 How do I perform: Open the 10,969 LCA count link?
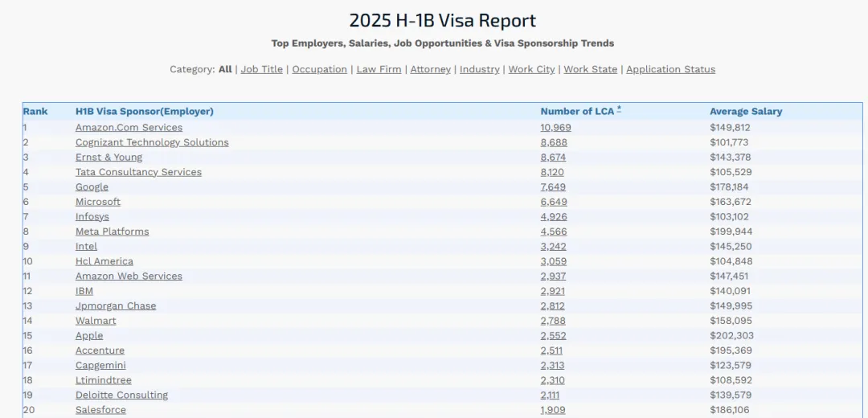click(x=556, y=127)
